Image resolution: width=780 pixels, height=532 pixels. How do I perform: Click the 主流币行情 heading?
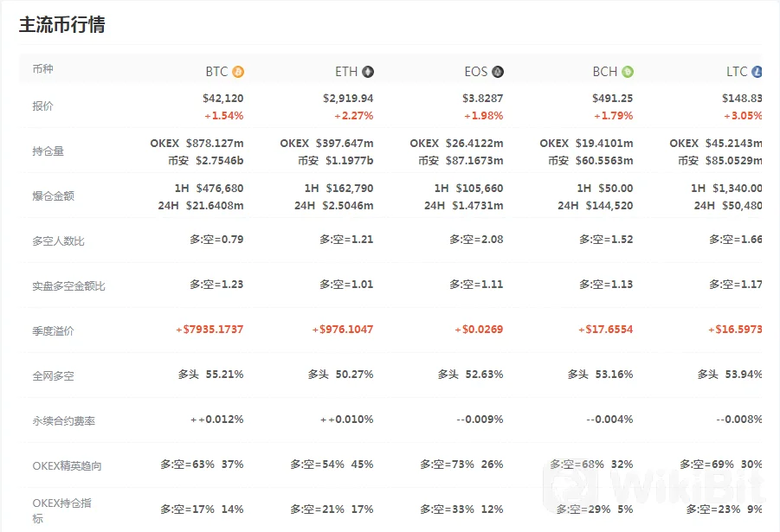[x=62, y=25]
